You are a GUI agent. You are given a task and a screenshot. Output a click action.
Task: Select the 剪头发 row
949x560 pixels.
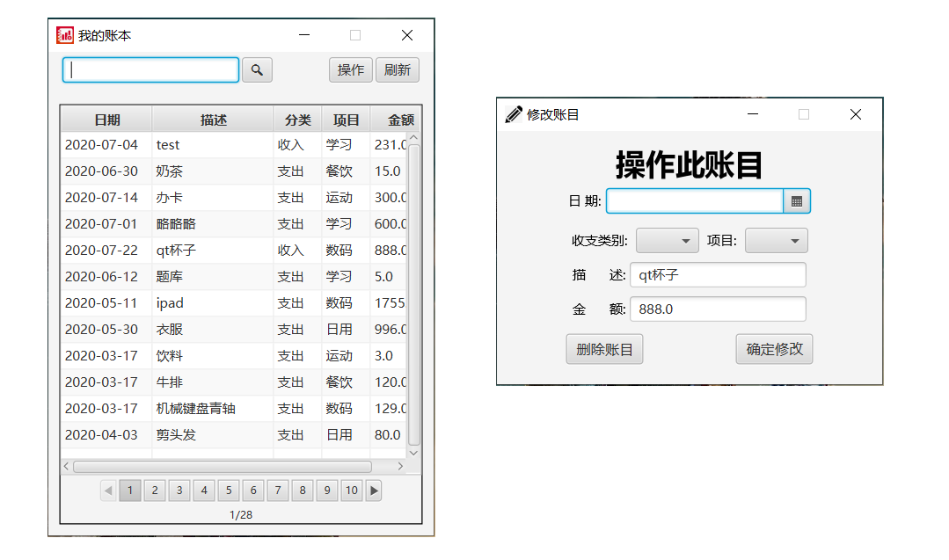234,435
